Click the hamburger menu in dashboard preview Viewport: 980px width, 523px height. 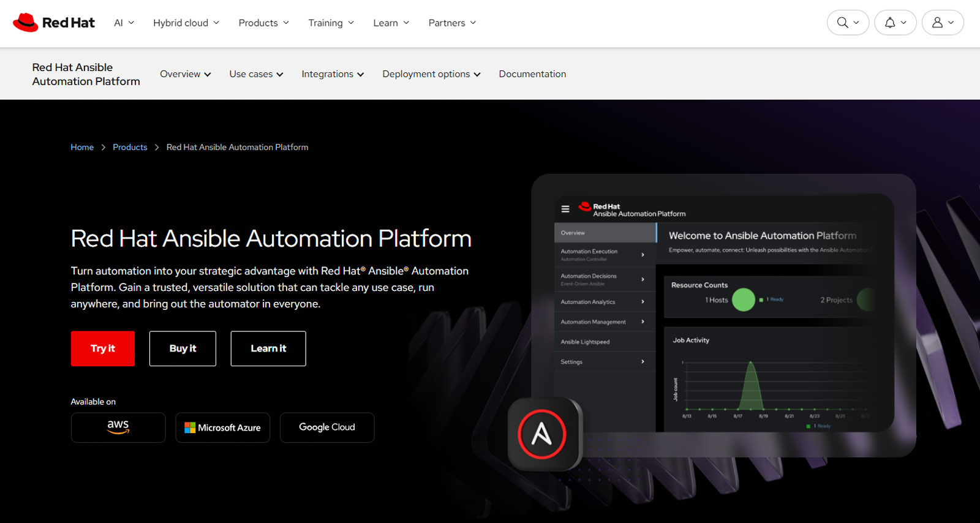click(565, 209)
